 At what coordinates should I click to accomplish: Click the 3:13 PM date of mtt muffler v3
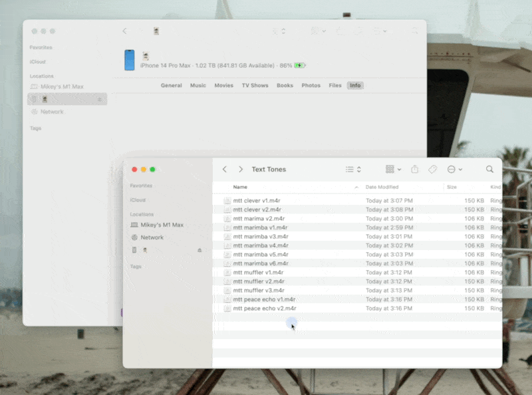pos(389,291)
